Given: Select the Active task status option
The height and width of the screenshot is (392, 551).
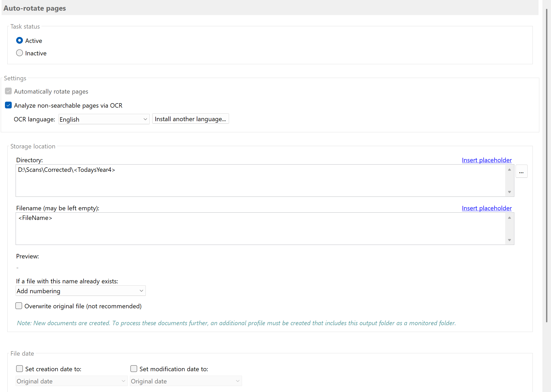Looking at the screenshot, I should pyautogui.click(x=20, y=40).
